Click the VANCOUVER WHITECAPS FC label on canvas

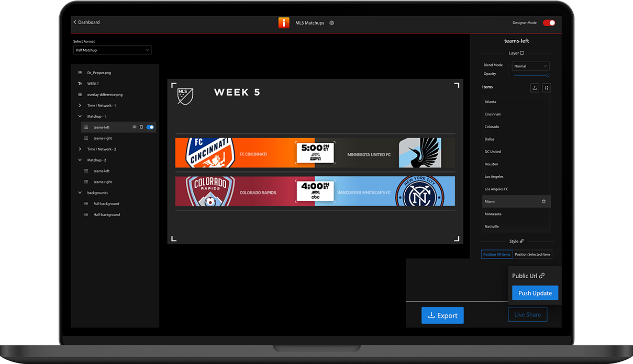click(x=364, y=192)
